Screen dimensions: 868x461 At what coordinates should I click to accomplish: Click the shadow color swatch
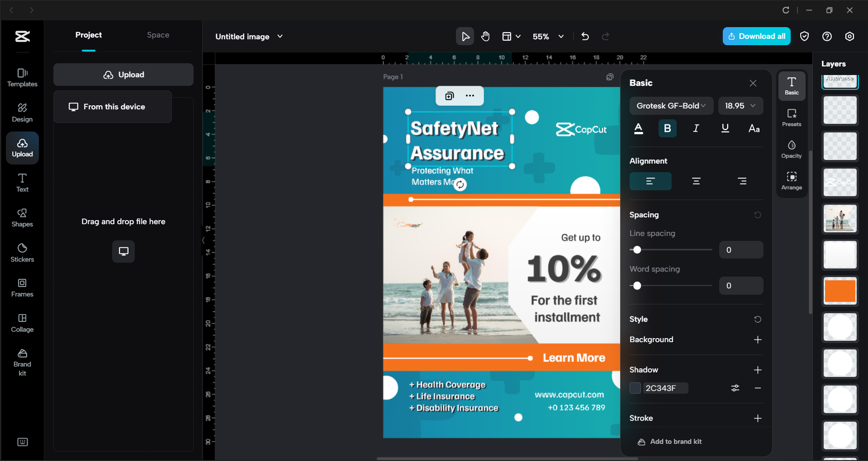point(635,388)
